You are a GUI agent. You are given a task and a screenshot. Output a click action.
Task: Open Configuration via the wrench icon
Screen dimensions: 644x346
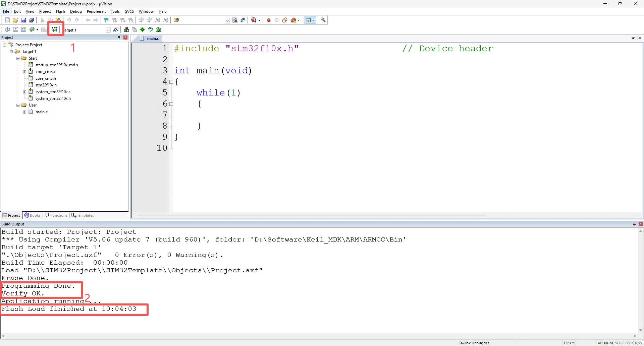point(323,20)
